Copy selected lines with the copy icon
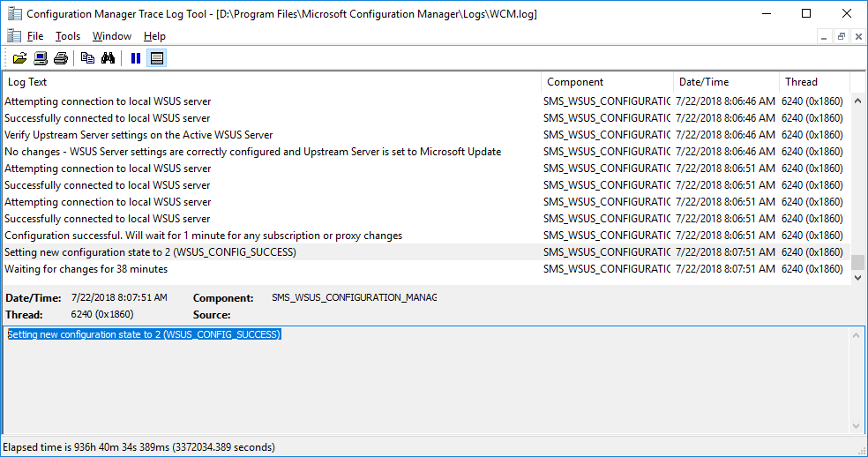Image resolution: width=868 pixels, height=457 pixels. (87, 58)
